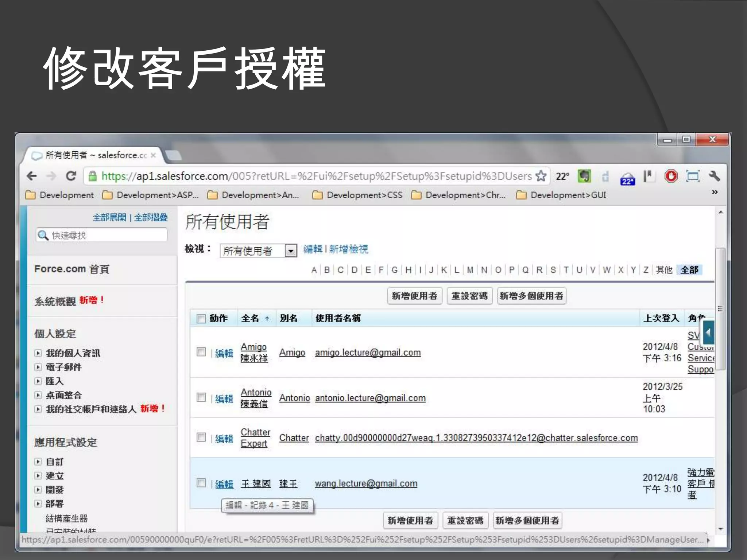The width and height of the screenshot is (747, 560).
Task: Click top 新增多個使用者 button
Action: coord(532,296)
